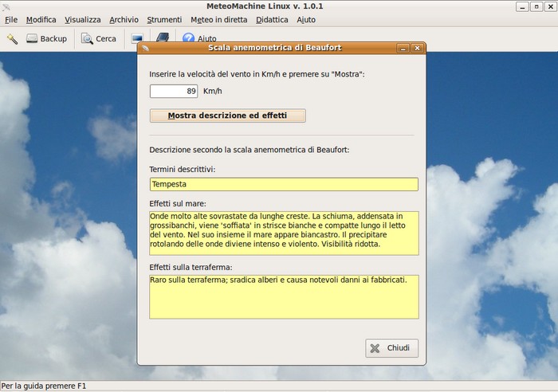Viewport: 558px width, 392px height.
Task: Click the Effetti sulla terraferma text area
Action: tap(284, 296)
